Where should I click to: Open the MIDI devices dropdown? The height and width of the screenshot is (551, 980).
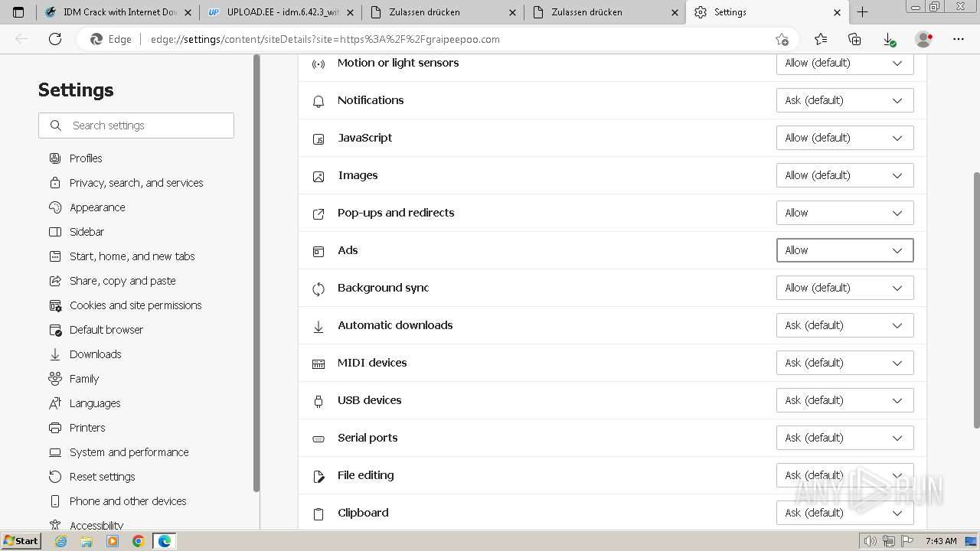pos(845,363)
